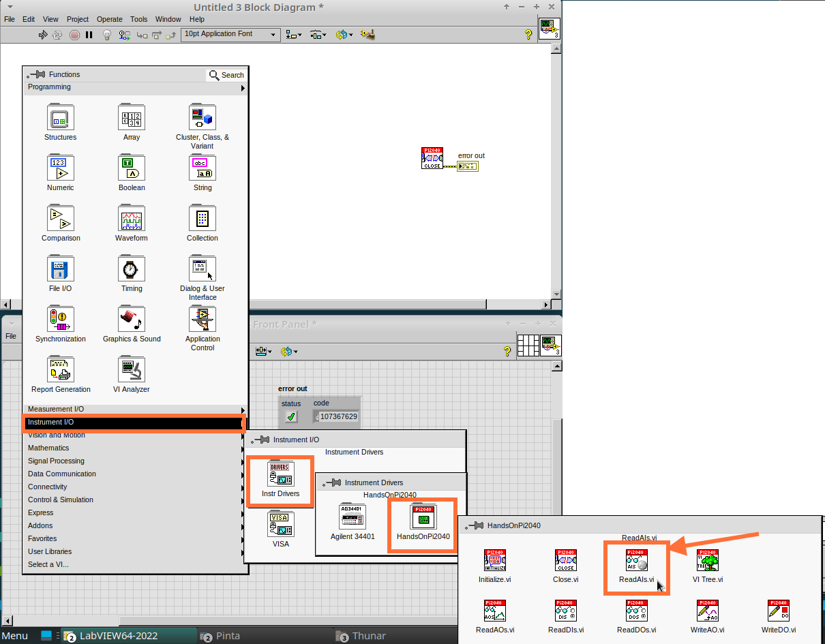This screenshot has width=825, height=644.
Task: Expand the Measurement I/O category
Action: point(136,409)
